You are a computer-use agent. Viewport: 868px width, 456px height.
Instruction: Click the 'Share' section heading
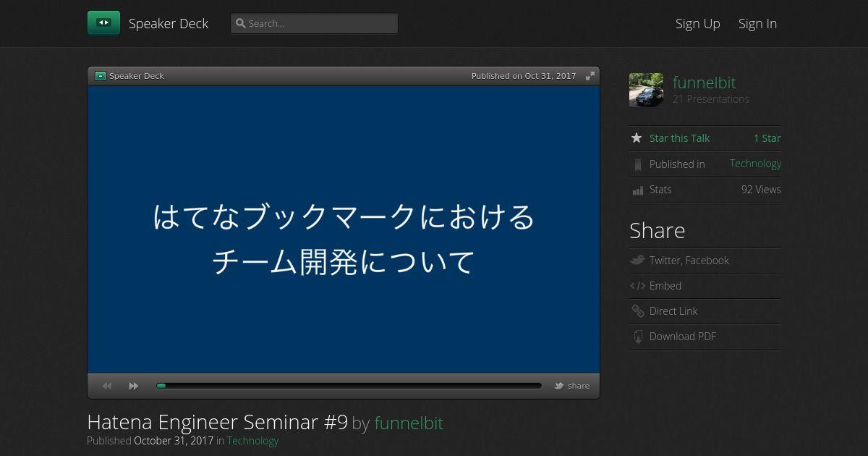coord(657,230)
